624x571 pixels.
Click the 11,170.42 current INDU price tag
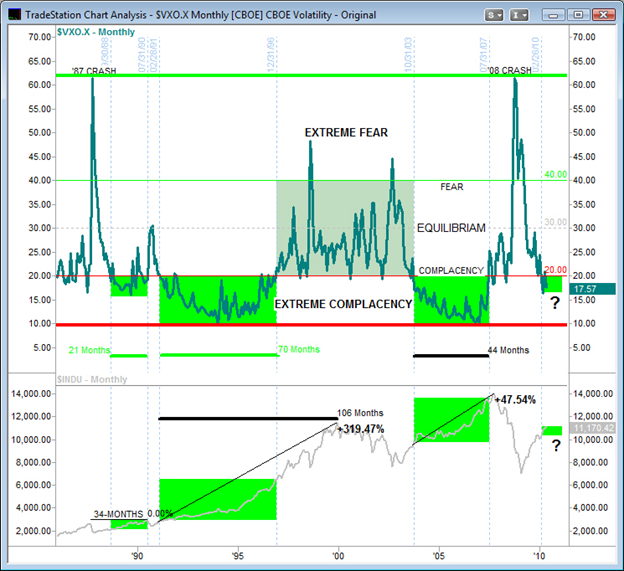pyautogui.click(x=592, y=429)
